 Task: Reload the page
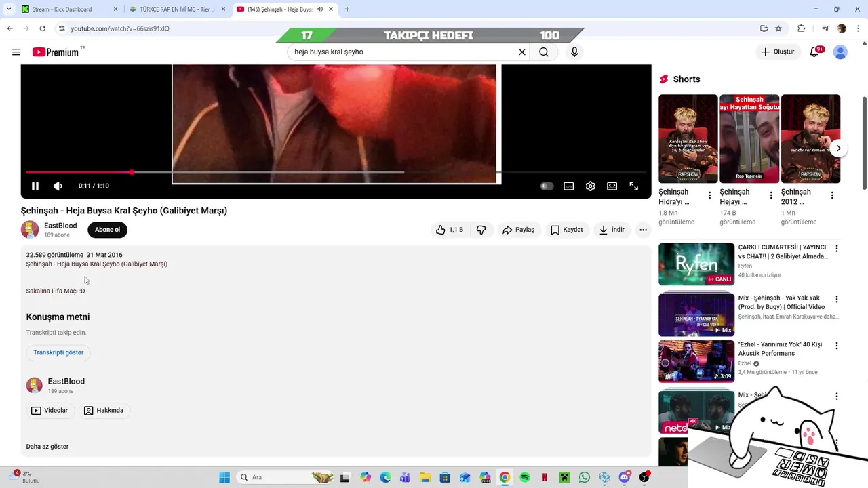pyautogui.click(x=42, y=28)
